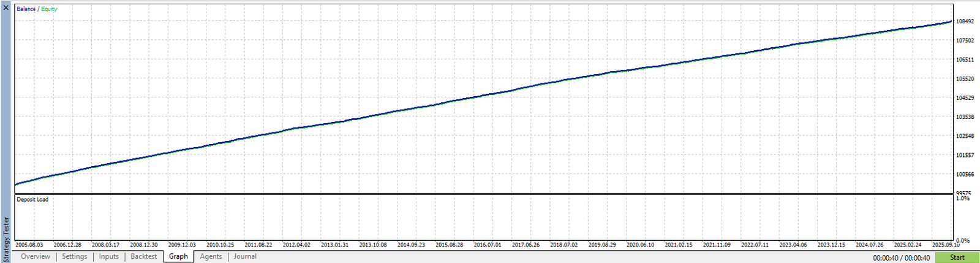This screenshot has height=263, width=980.
Task: Click the 0.0% deposit load label
Action: tap(963, 241)
